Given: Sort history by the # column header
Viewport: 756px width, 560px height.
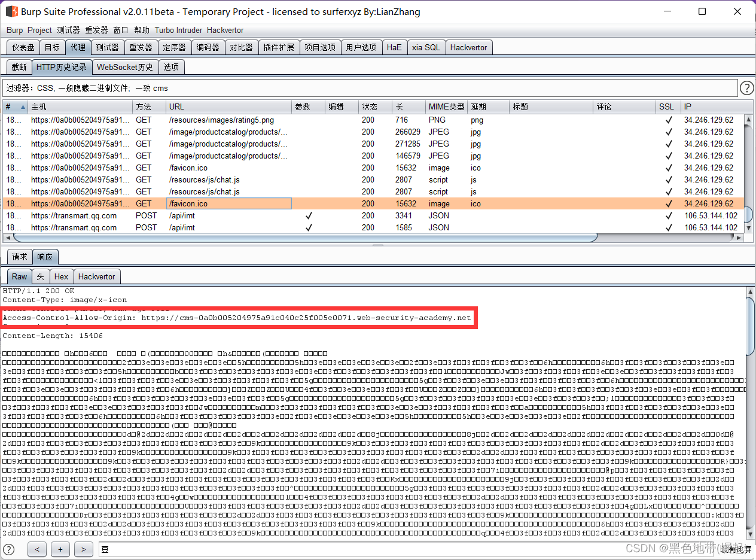Looking at the screenshot, I should click(x=16, y=106).
